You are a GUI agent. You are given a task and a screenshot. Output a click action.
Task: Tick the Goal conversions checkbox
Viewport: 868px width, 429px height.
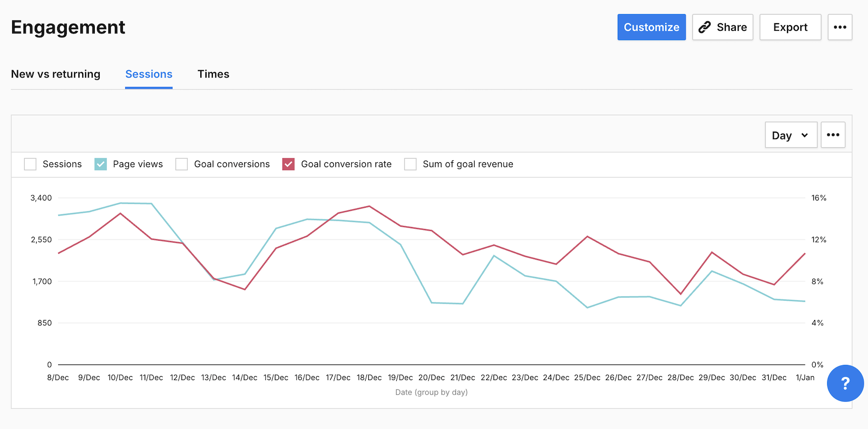click(181, 164)
